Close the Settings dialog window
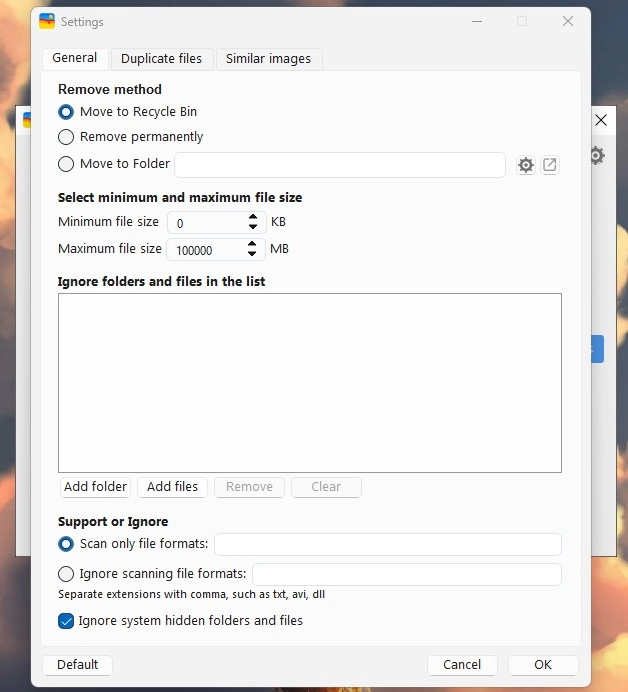The height and width of the screenshot is (692, 628). click(568, 21)
